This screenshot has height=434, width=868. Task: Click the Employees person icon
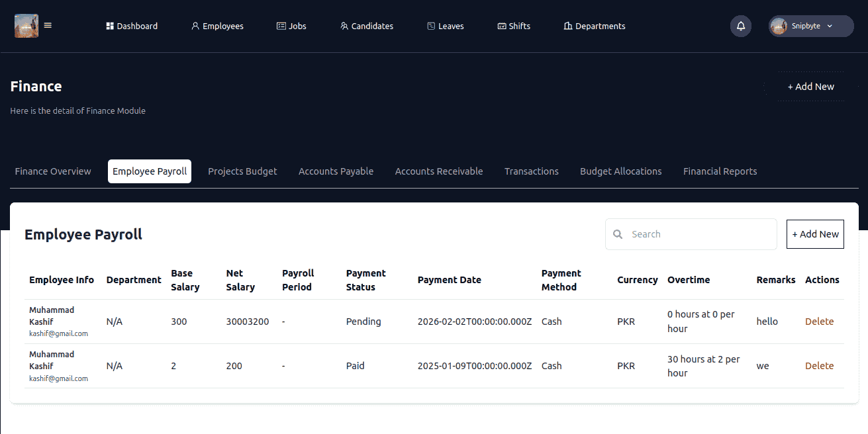click(x=195, y=26)
